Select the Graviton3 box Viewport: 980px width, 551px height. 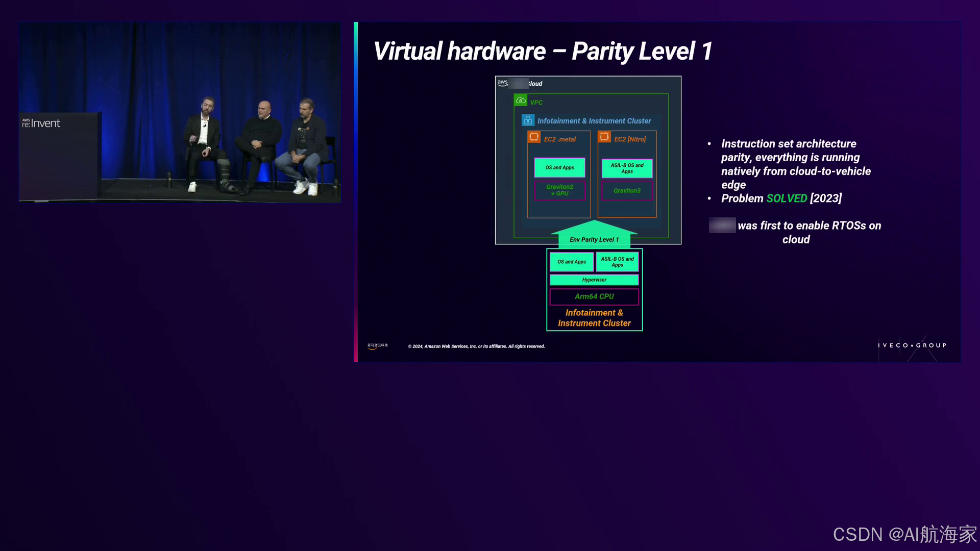pyautogui.click(x=627, y=191)
